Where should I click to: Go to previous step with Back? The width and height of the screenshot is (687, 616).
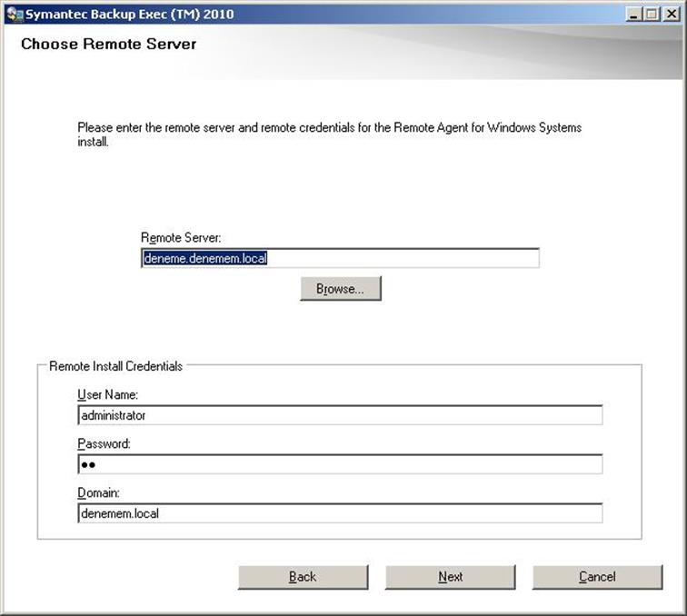(x=303, y=577)
